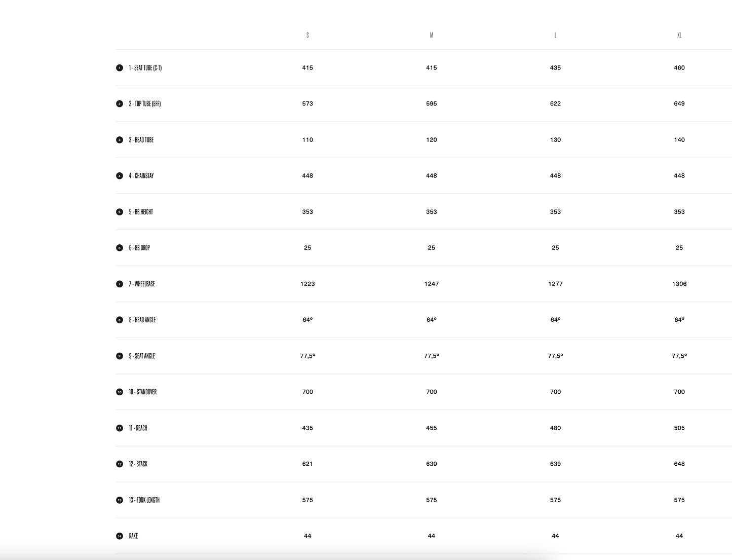This screenshot has height=560, width=732.
Task: Select the L size column header
Action: click(555, 35)
